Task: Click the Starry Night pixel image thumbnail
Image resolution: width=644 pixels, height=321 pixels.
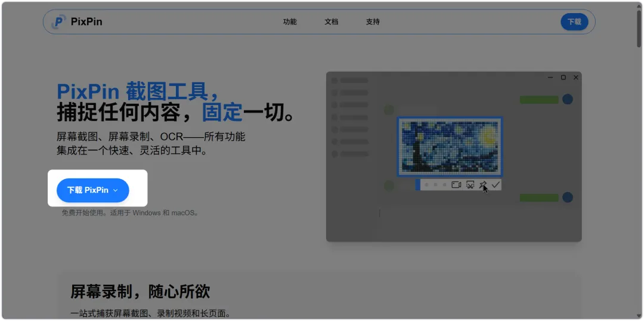Action: click(450, 147)
